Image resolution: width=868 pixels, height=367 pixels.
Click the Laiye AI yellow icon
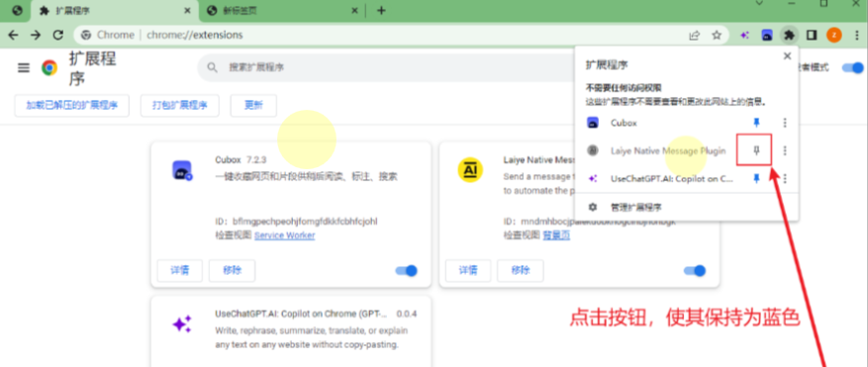[470, 169]
